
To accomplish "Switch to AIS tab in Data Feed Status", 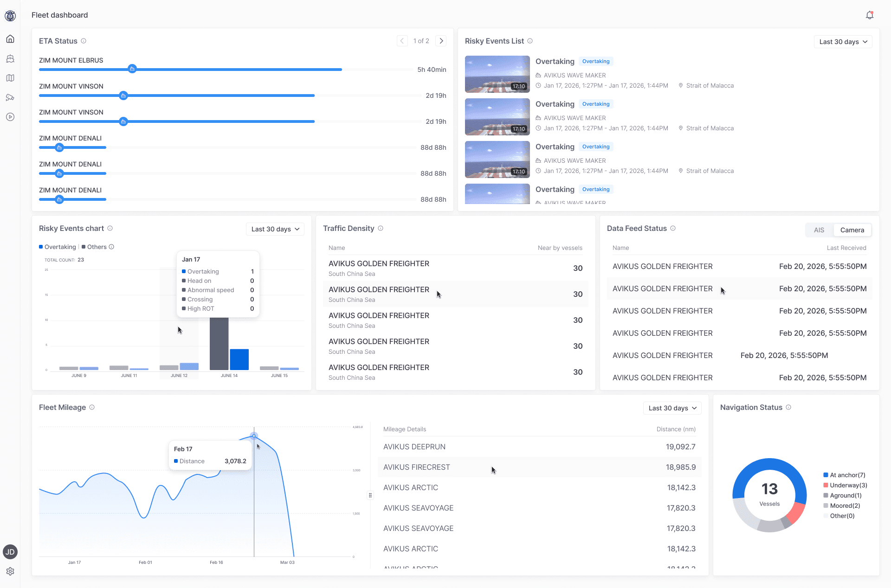I will click(819, 230).
